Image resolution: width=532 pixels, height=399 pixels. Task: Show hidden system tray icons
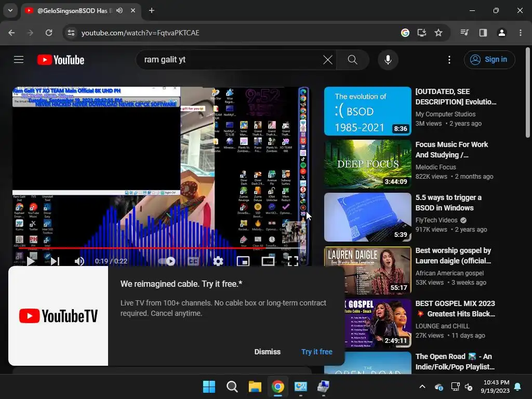coord(422,387)
